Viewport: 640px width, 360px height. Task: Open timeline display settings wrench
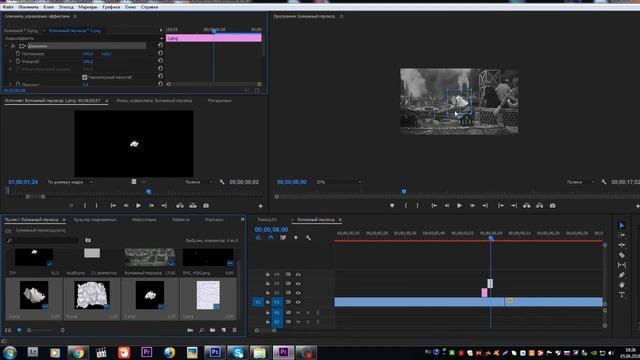point(309,238)
